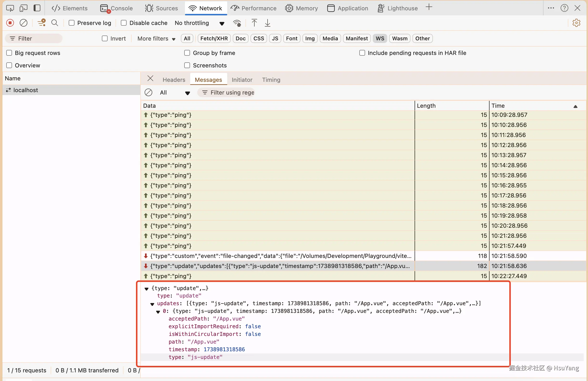588x381 pixels.
Task: Click the import HAR upload arrow
Action: (x=254, y=23)
